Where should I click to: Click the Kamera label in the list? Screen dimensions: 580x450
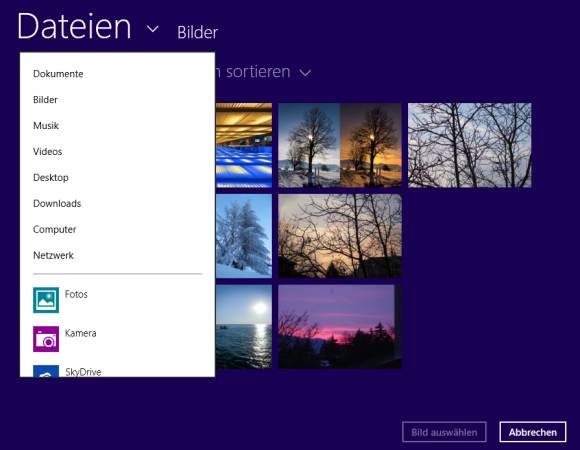point(81,333)
